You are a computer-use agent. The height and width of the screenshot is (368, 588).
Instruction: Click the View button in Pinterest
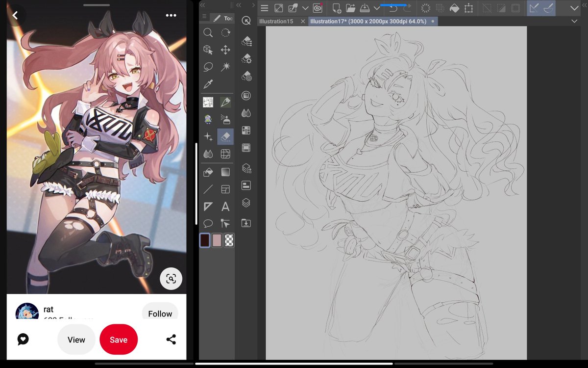pos(76,340)
